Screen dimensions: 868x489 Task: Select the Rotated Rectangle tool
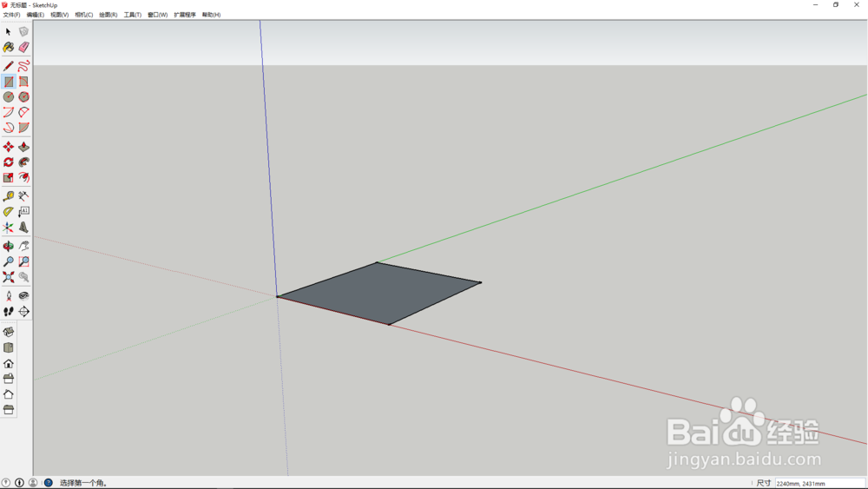23,82
